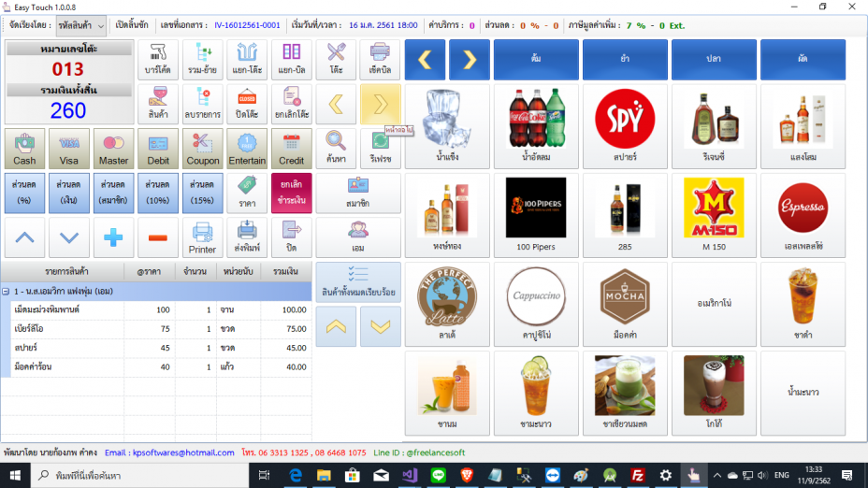Select the split table (แยก-โต๊ะ) icon

tap(247, 60)
